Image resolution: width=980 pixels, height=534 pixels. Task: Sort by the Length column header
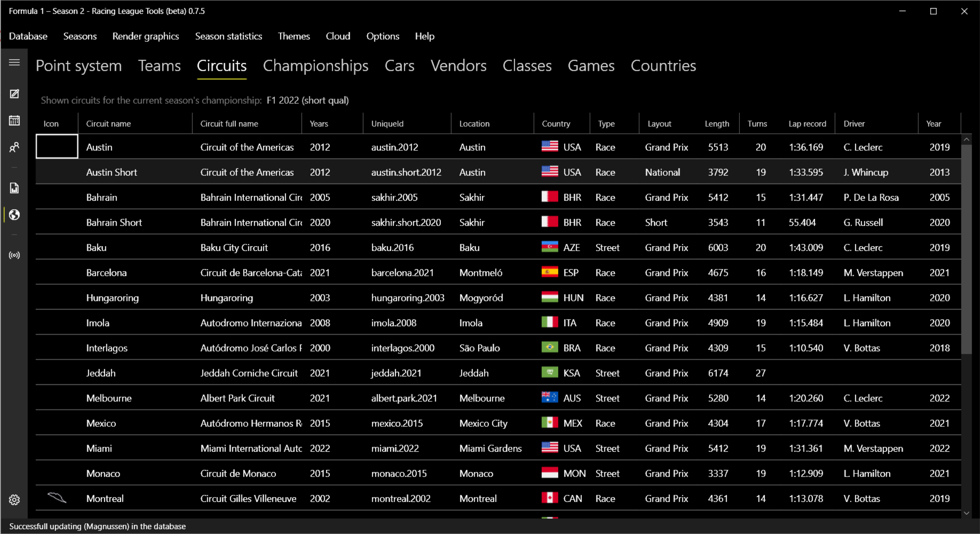[x=717, y=124]
